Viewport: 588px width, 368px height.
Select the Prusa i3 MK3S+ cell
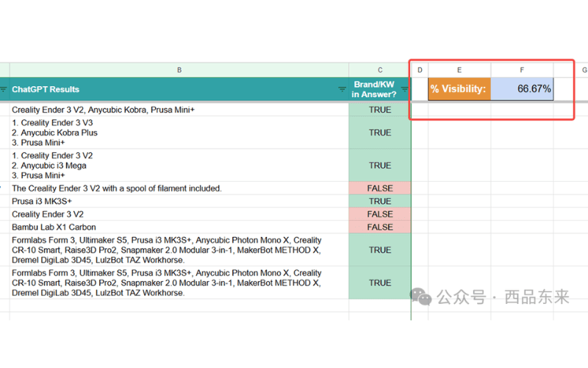coord(179,201)
